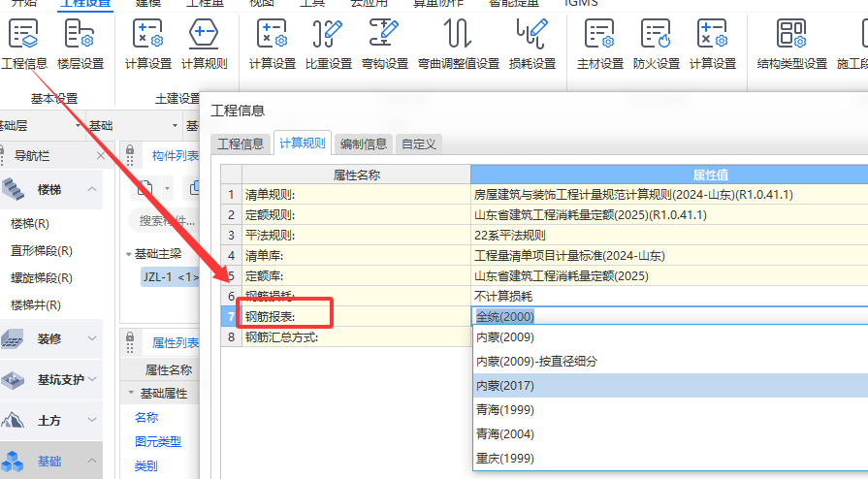
Task: Choose 重庆(1999) report option
Action: pos(670,458)
